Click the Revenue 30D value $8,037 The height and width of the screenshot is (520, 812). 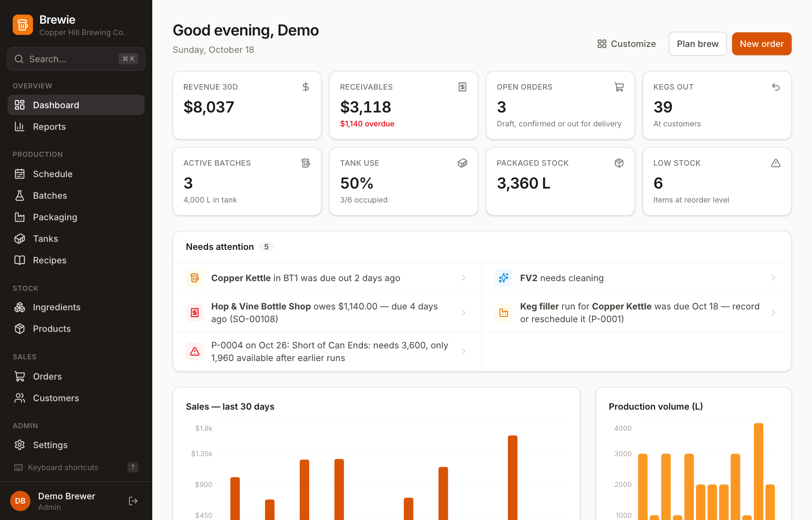208,107
